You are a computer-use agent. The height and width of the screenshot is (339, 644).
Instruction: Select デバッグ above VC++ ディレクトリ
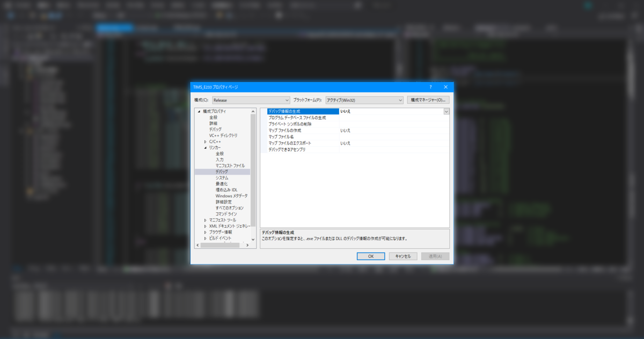click(215, 129)
